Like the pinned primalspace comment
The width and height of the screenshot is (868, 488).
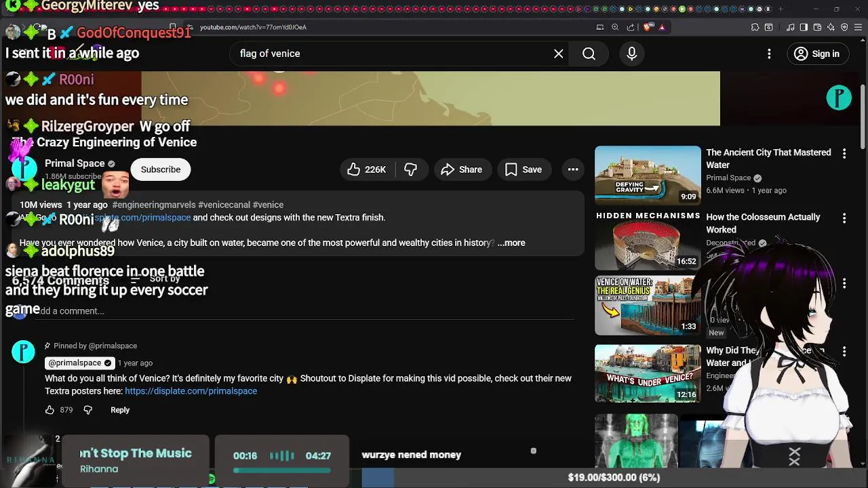point(50,410)
